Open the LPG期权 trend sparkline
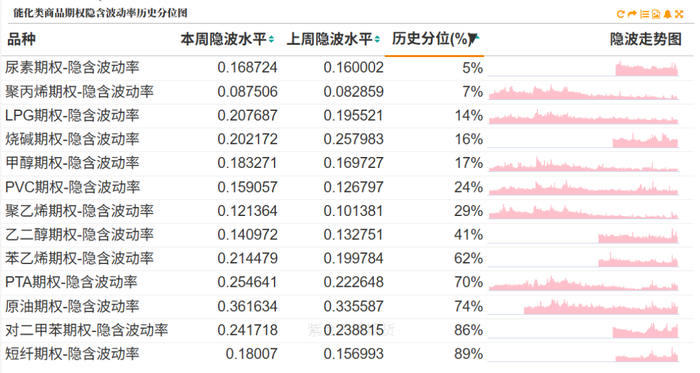 point(583,116)
